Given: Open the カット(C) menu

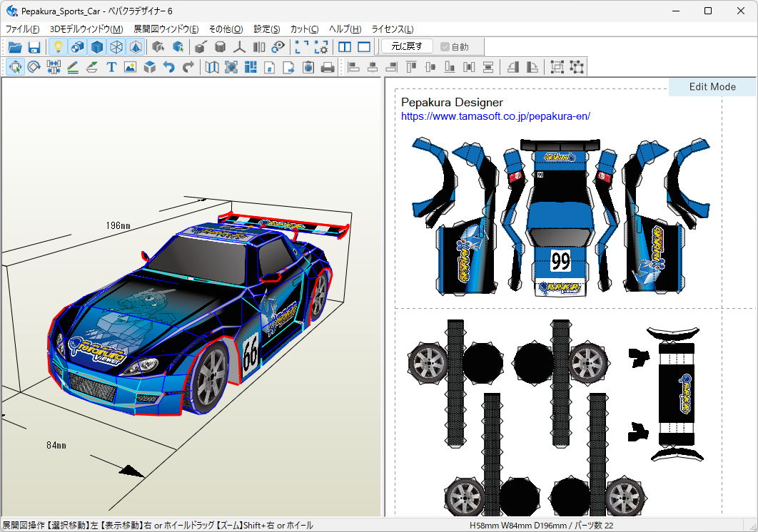Looking at the screenshot, I should pos(304,29).
